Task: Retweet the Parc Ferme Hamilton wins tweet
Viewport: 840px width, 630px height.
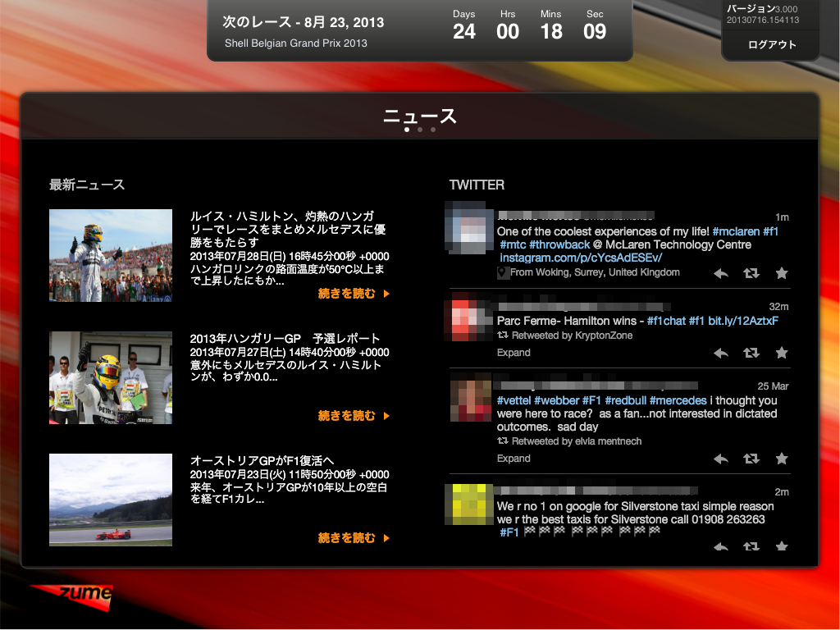Action: [751, 353]
